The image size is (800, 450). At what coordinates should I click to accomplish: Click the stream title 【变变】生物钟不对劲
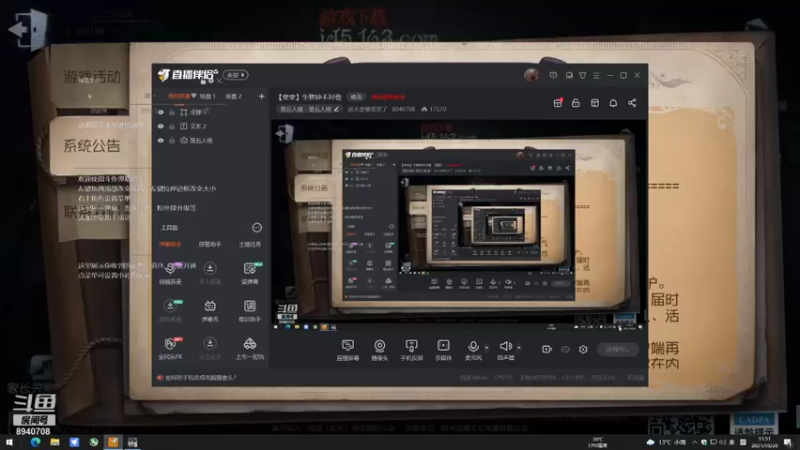(310, 97)
